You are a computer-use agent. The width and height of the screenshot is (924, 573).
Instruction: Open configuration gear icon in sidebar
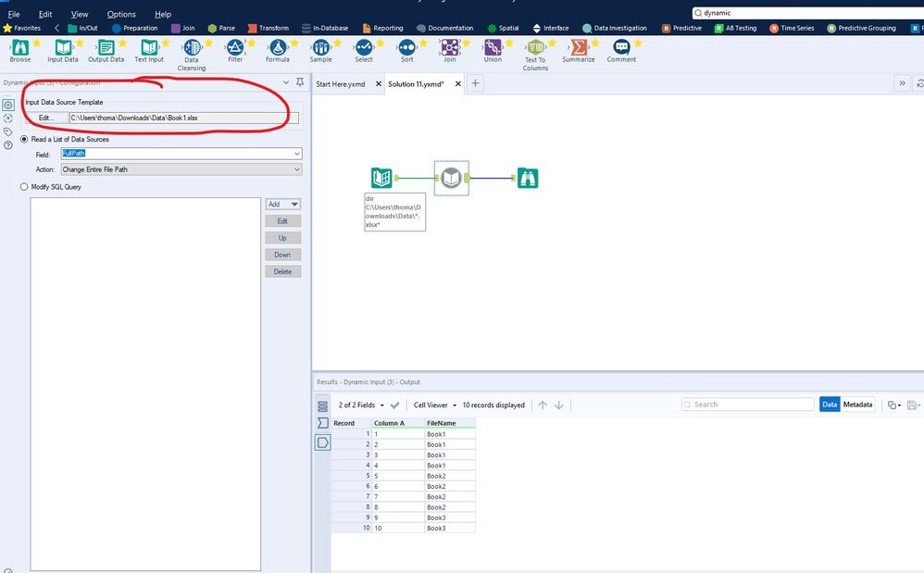pos(8,105)
